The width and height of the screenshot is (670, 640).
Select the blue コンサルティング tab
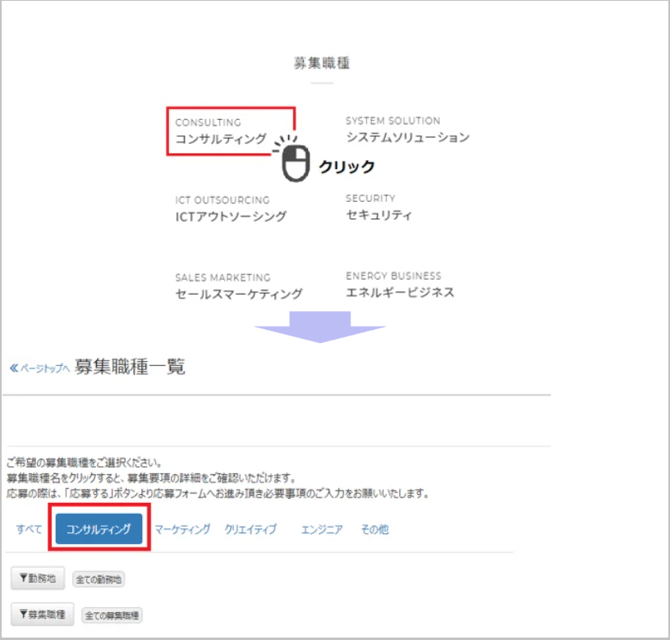coord(99,529)
